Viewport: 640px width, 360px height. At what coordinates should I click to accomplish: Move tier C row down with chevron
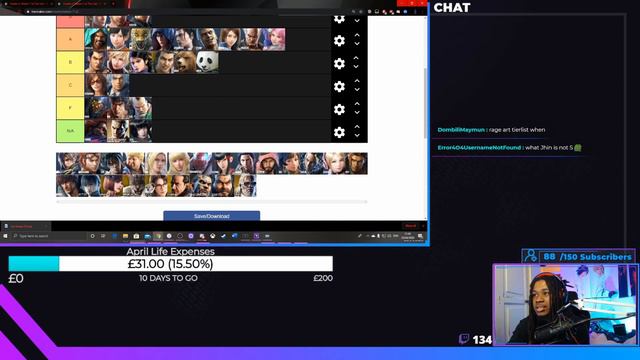tap(357, 90)
